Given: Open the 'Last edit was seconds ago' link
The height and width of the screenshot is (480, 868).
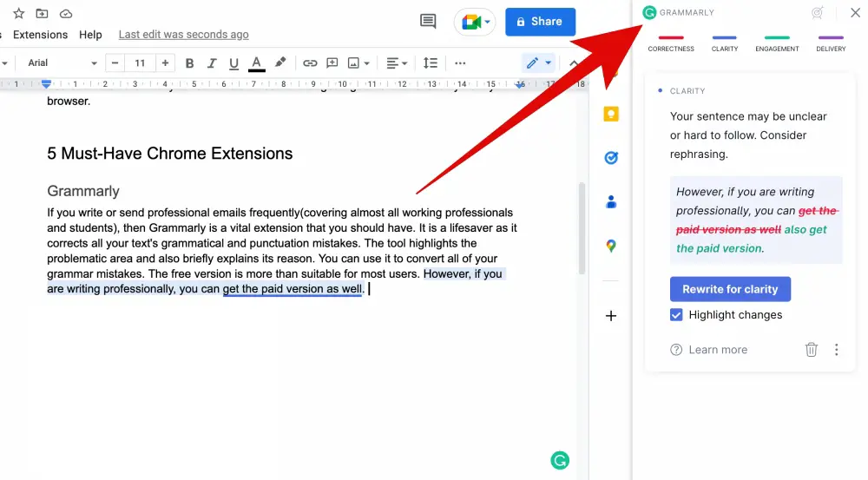Looking at the screenshot, I should point(183,35).
